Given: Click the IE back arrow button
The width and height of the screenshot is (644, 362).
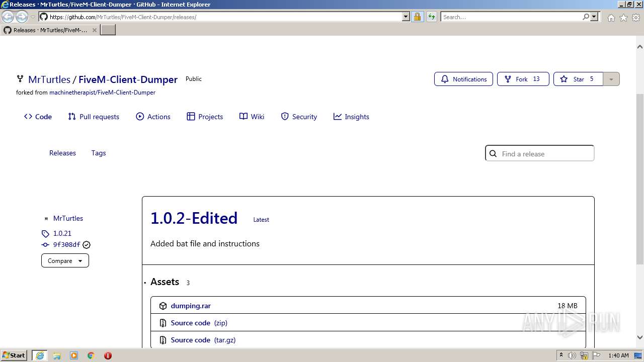Looking at the screenshot, I should click(8, 17).
